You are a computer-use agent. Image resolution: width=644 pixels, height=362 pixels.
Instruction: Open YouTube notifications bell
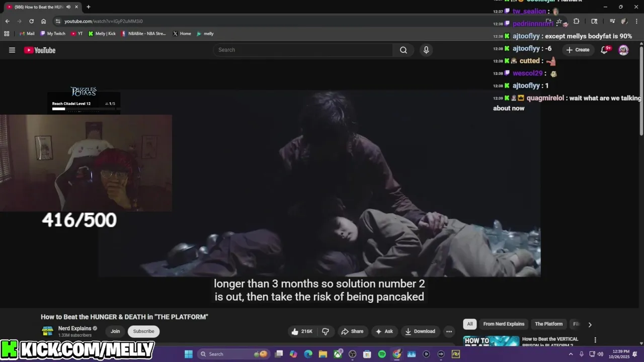tap(605, 50)
